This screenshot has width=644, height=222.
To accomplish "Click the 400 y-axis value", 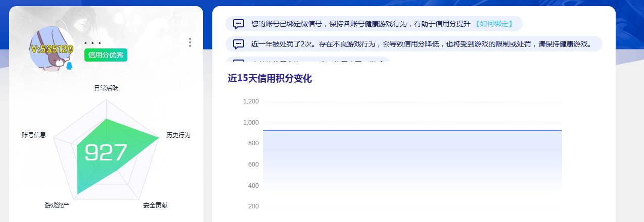I will 253,186.
